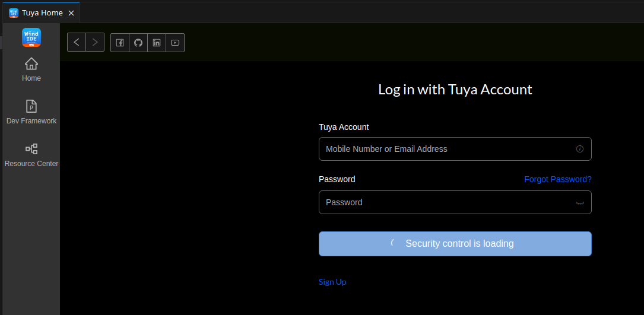Image resolution: width=644 pixels, height=315 pixels.
Task: Focus the Mobile Number or Email Address field
Action: [x=455, y=149]
